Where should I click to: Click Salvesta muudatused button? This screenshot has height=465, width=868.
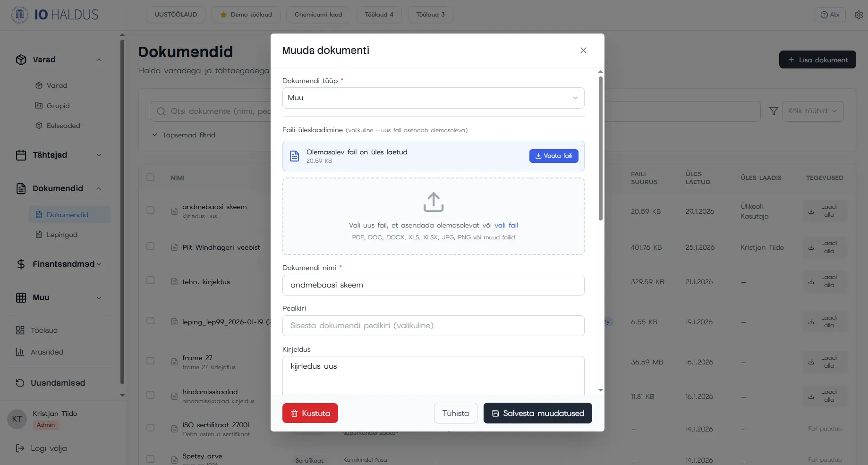[x=537, y=413]
